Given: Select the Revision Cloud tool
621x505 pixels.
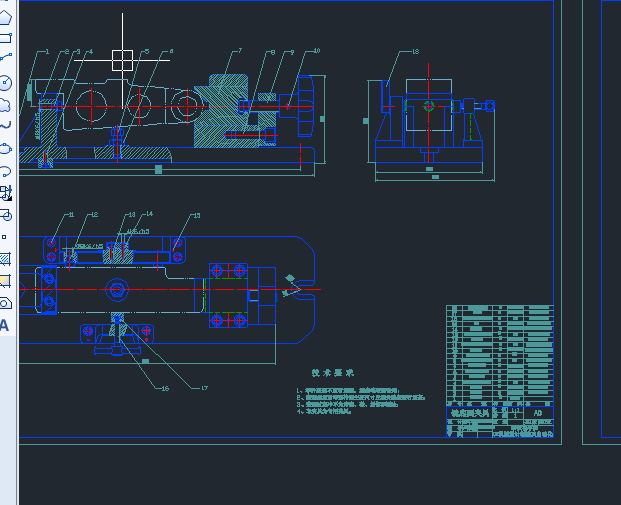Looking at the screenshot, I should 5,105.
